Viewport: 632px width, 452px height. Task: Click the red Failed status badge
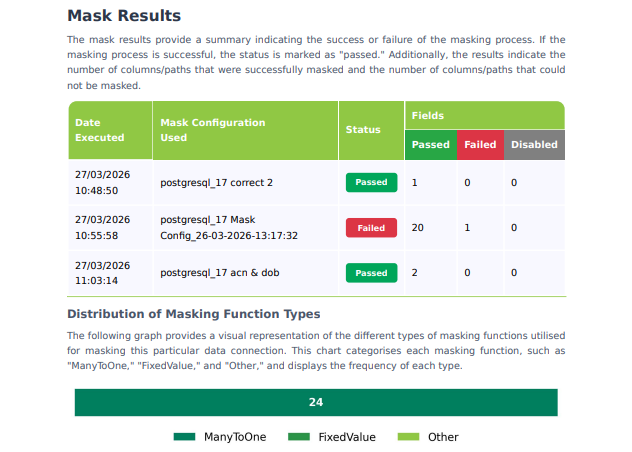[371, 228]
